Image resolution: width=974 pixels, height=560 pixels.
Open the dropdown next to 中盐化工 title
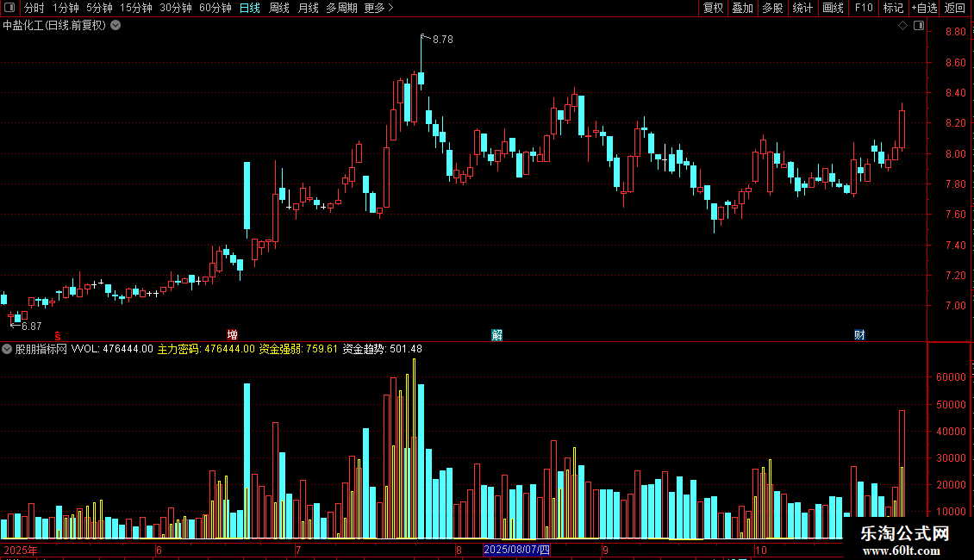coord(116,26)
